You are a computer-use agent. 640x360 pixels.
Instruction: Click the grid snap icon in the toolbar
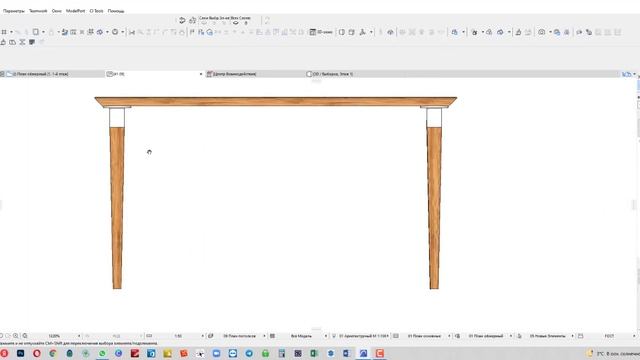(x=4, y=32)
